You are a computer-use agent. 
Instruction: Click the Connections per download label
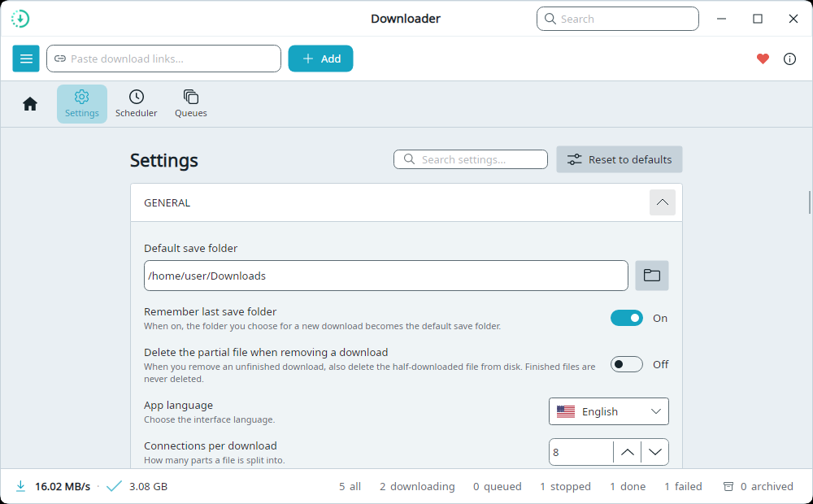211,445
